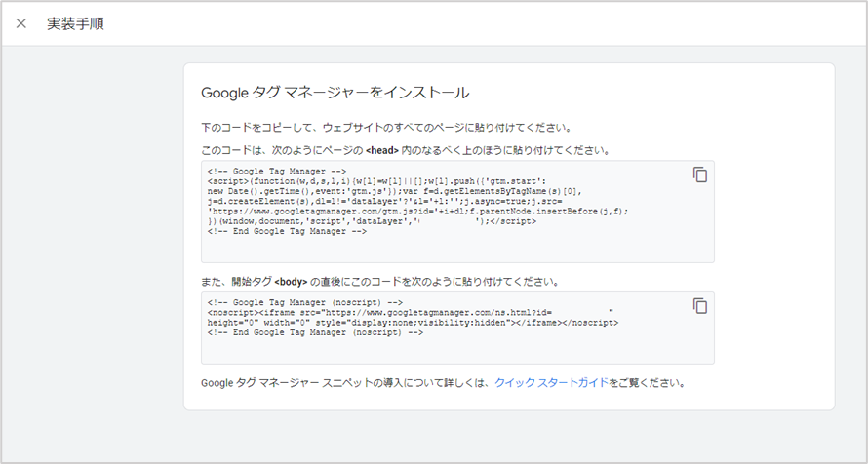This screenshot has width=868, height=464.
Task: Copy the body noscript code snippet
Action: point(699,306)
